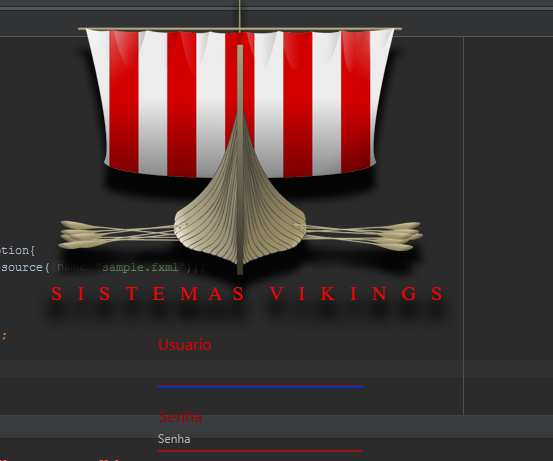
Task: Click the red Senha label
Action: coord(181,417)
